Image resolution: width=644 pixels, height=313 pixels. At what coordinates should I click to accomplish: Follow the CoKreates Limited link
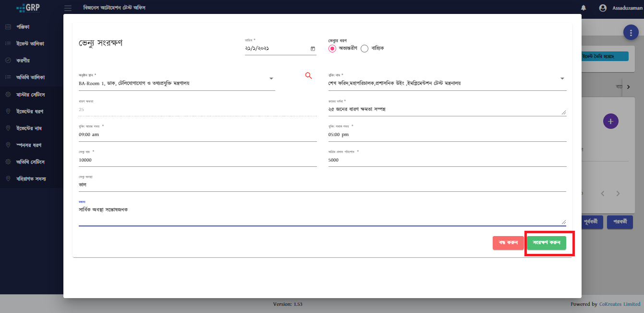(x=620, y=304)
